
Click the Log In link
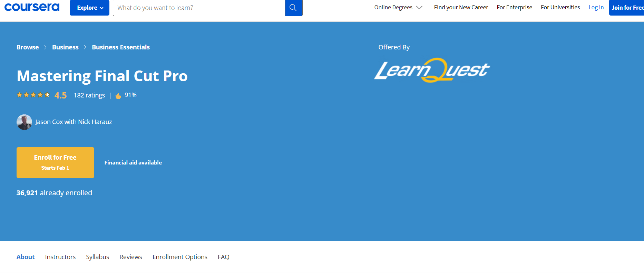tap(596, 8)
